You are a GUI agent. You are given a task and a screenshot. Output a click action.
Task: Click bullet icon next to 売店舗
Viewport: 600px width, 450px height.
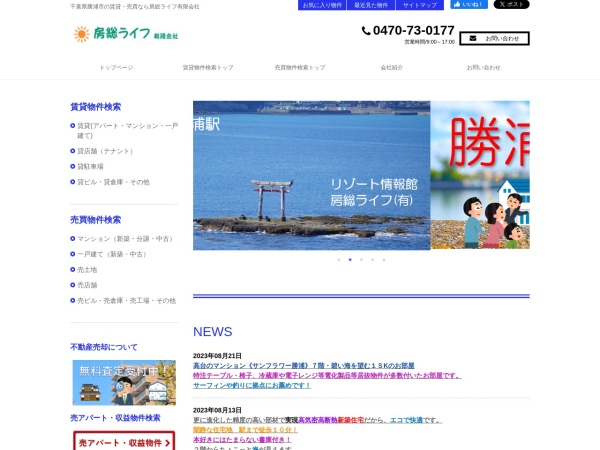click(73, 285)
